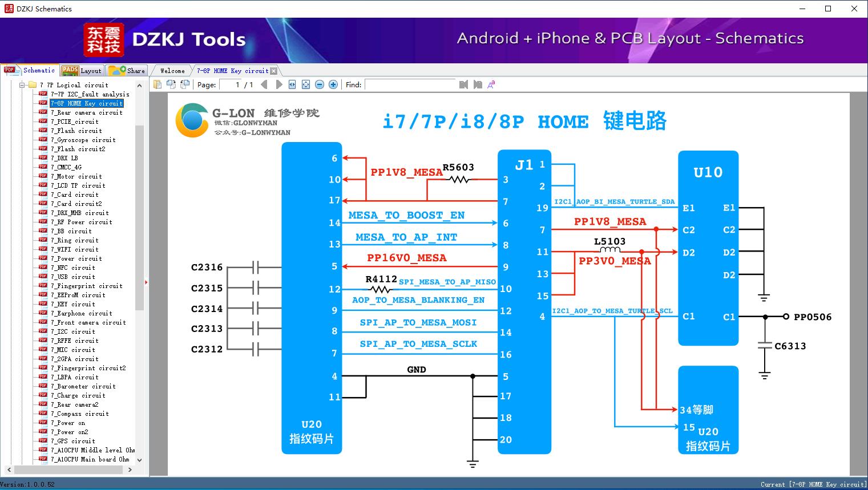The image size is (868, 490).
Task: Collapse the 7 7P Logical circuit folder
Action: point(21,84)
